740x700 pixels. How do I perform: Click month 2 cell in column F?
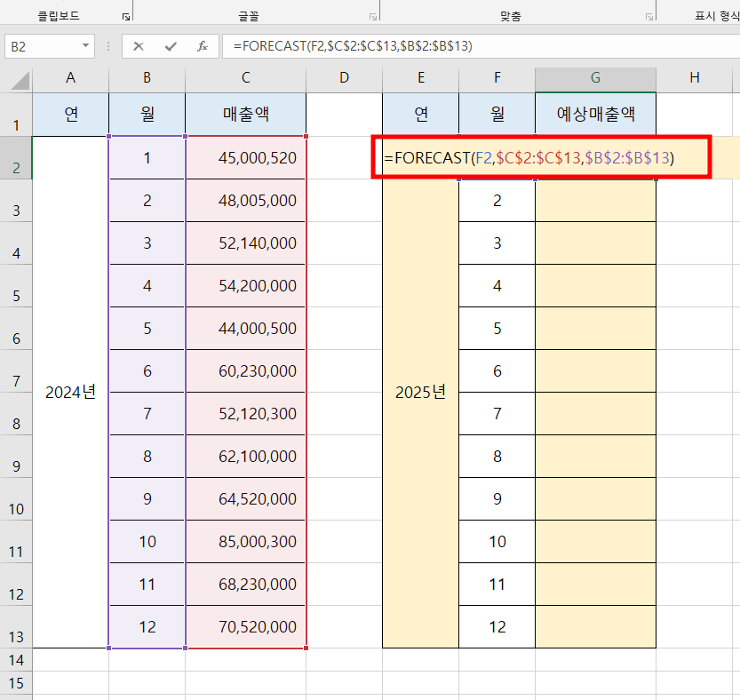pos(497,200)
